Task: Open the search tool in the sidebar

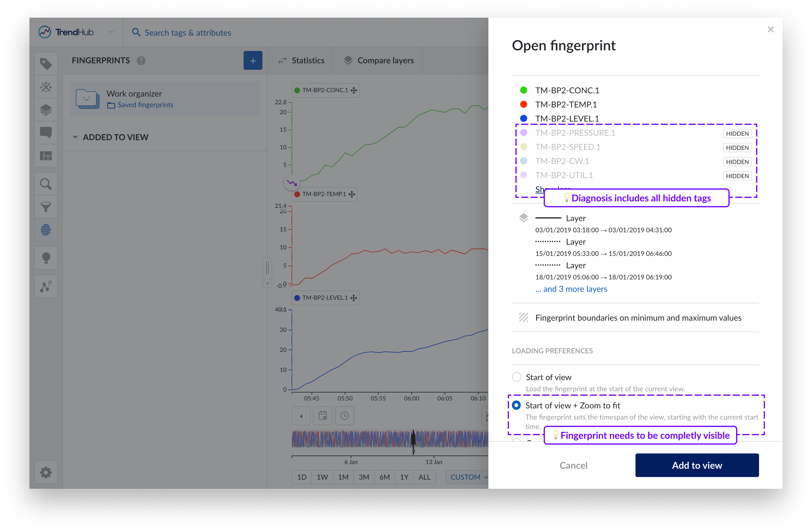Action: point(46,184)
